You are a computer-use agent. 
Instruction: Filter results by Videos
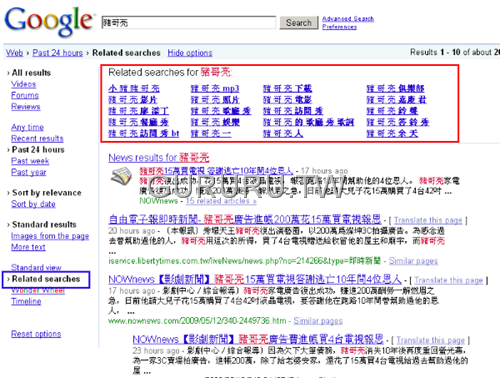pyautogui.click(x=23, y=84)
